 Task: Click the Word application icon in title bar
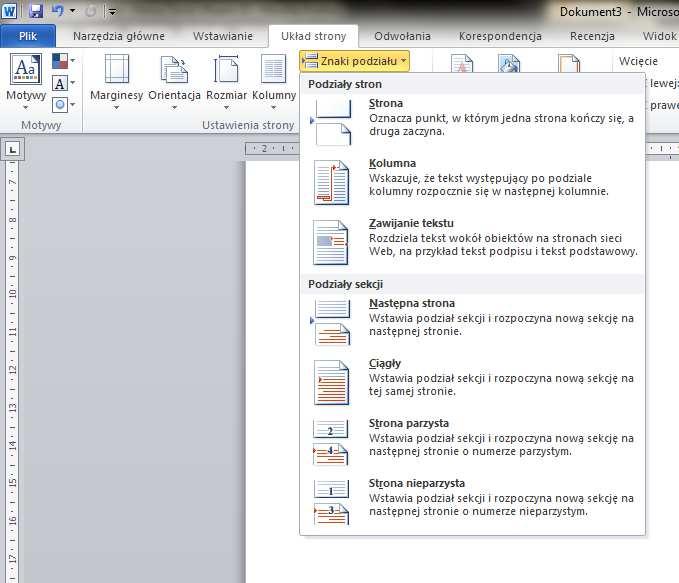9,10
